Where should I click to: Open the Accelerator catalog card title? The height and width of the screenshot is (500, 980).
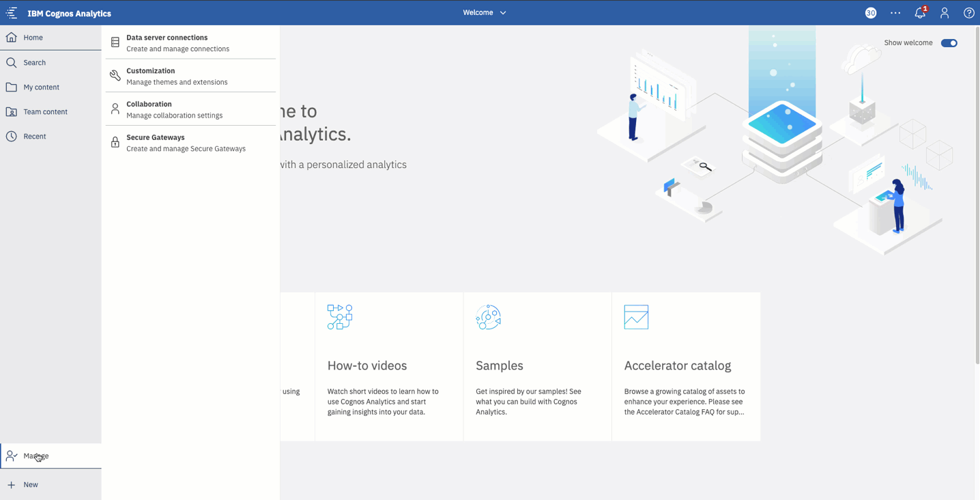(678, 365)
